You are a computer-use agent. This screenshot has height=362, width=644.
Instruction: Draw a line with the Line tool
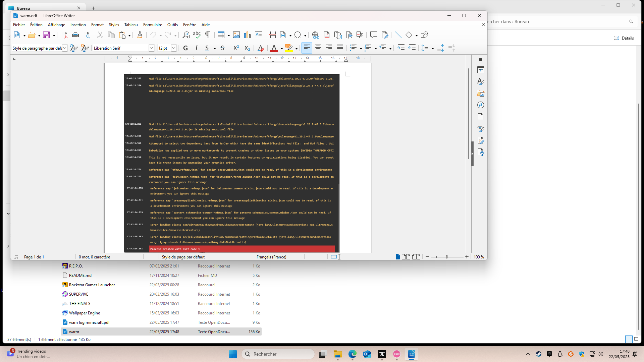(x=398, y=35)
